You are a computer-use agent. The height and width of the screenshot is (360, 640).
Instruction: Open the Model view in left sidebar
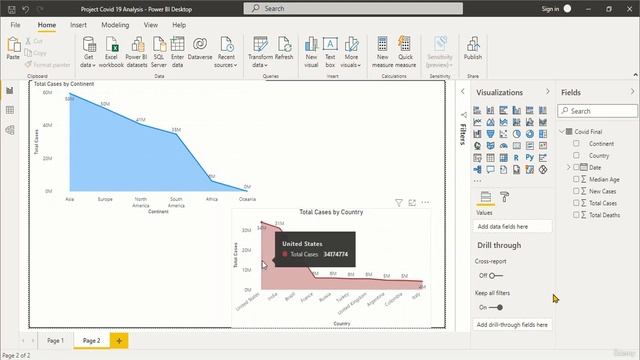pyautogui.click(x=10, y=130)
